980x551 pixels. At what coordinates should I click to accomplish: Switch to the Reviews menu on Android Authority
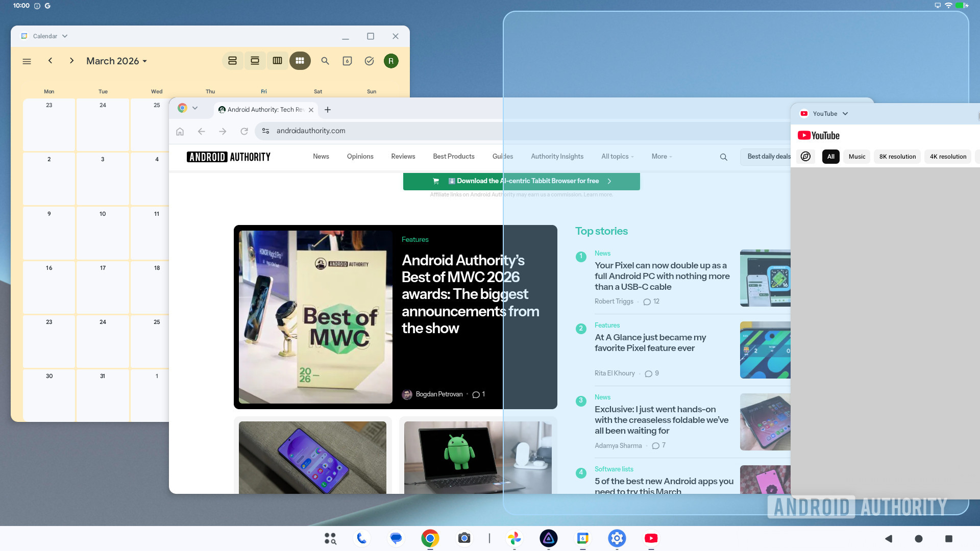pos(403,157)
